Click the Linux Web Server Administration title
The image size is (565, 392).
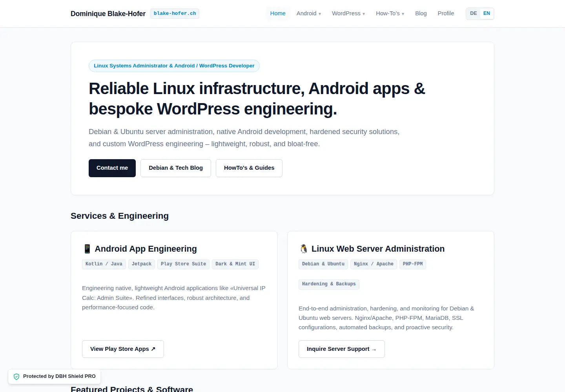(x=378, y=249)
